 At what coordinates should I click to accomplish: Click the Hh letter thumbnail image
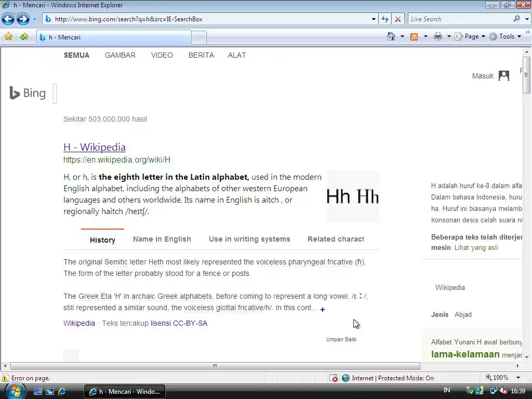353,197
